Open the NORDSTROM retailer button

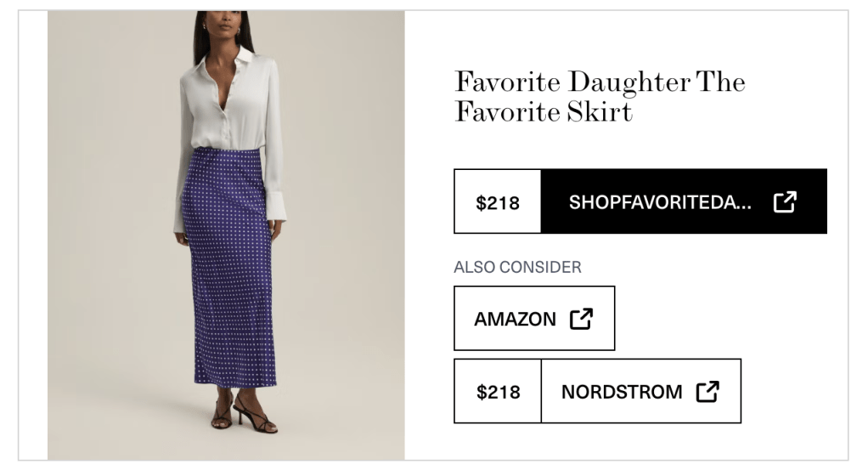pyautogui.click(x=622, y=392)
